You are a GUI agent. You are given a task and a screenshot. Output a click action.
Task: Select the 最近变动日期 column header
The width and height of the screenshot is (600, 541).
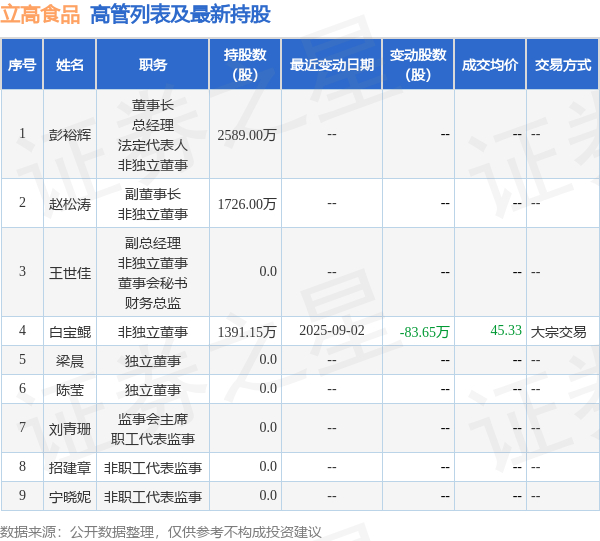pos(332,64)
